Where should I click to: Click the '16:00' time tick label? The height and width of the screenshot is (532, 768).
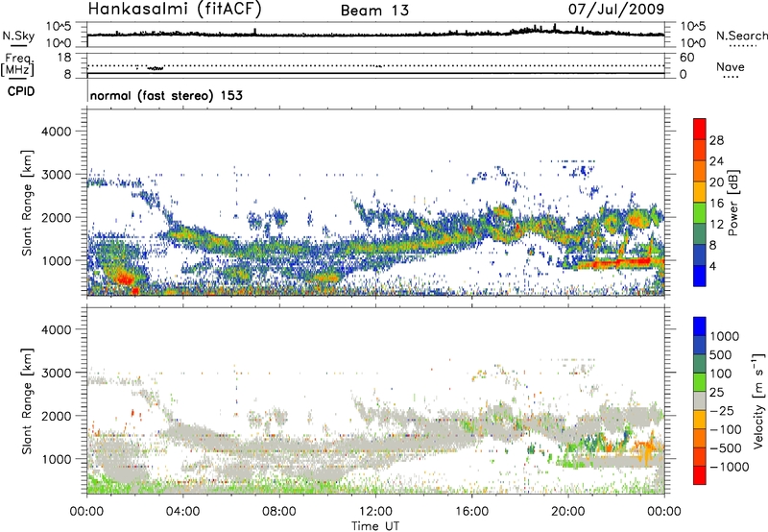[471, 512]
